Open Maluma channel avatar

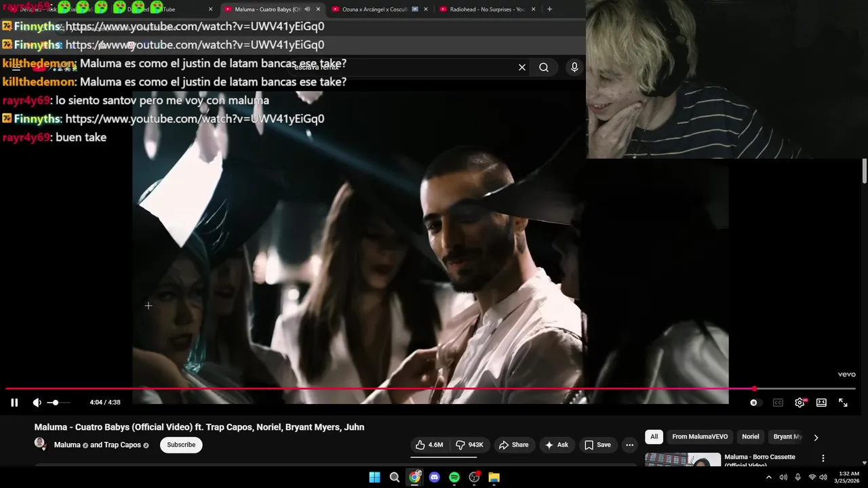40,444
